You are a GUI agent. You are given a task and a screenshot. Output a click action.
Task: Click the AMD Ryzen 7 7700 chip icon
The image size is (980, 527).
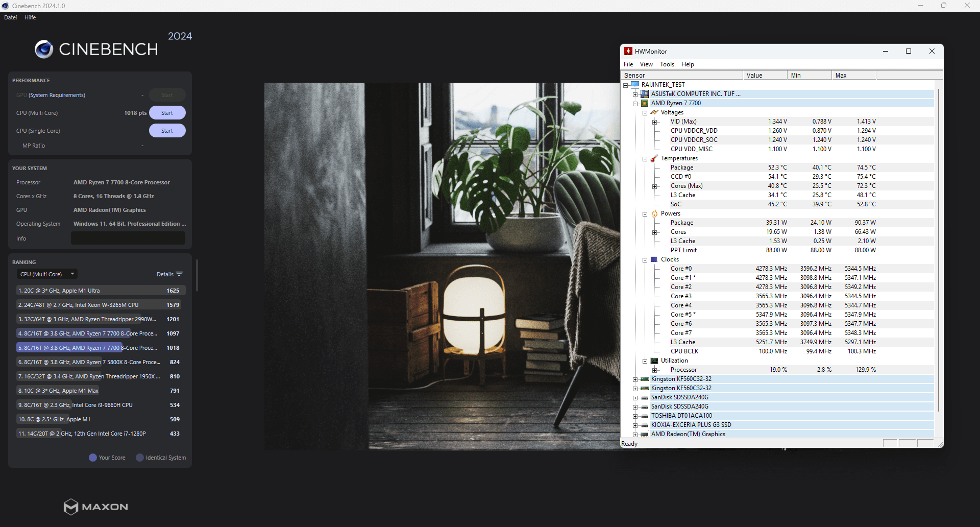pyautogui.click(x=645, y=103)
